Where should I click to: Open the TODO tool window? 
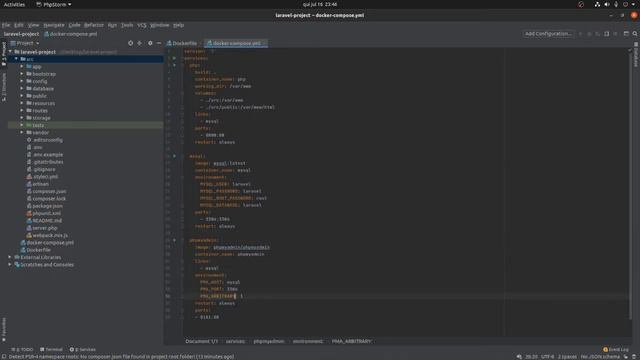tap(22, 349)
